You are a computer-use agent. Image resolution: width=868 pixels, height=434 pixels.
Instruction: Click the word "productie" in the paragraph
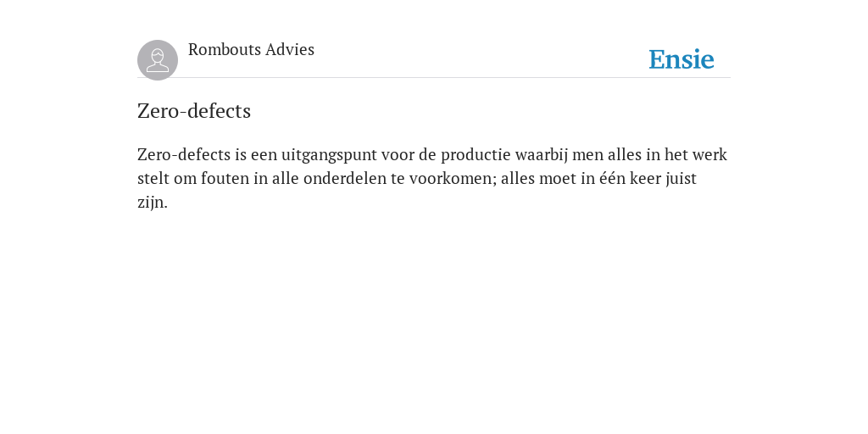(476, 155)
